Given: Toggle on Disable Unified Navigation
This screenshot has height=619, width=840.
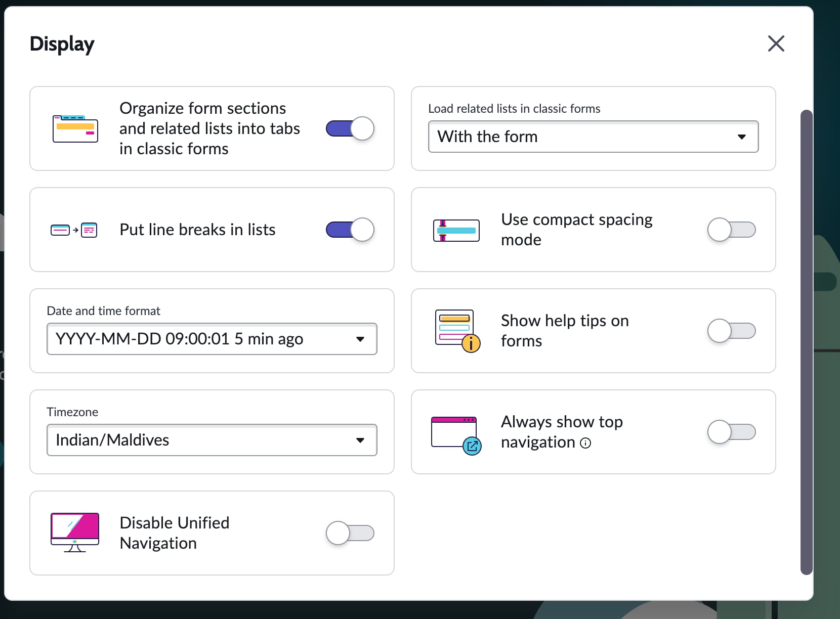Looking at the screenshot, I should [x=350, y=533].
